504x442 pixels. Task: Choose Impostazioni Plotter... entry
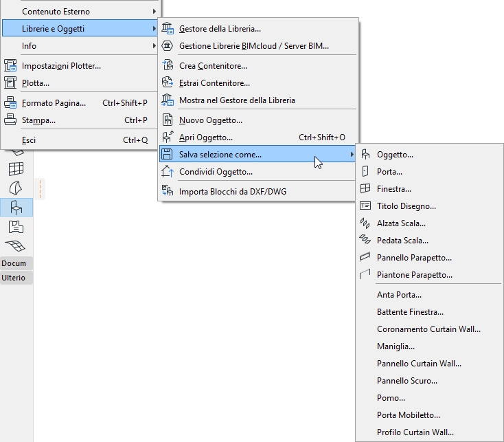point(80,65)
